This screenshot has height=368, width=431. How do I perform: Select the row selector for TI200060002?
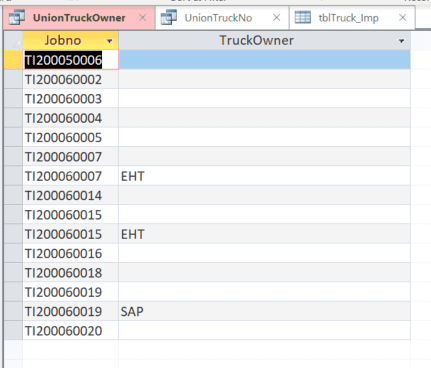[x=13, y=79]
